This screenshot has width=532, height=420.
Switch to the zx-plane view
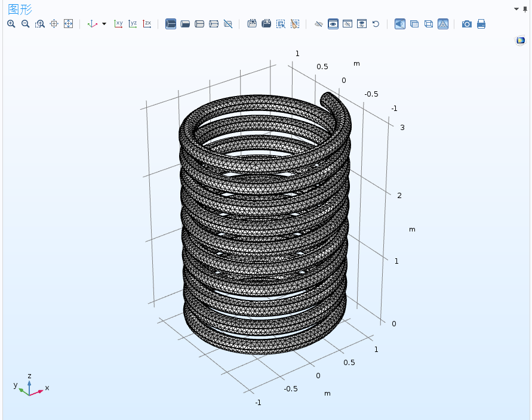147,24
